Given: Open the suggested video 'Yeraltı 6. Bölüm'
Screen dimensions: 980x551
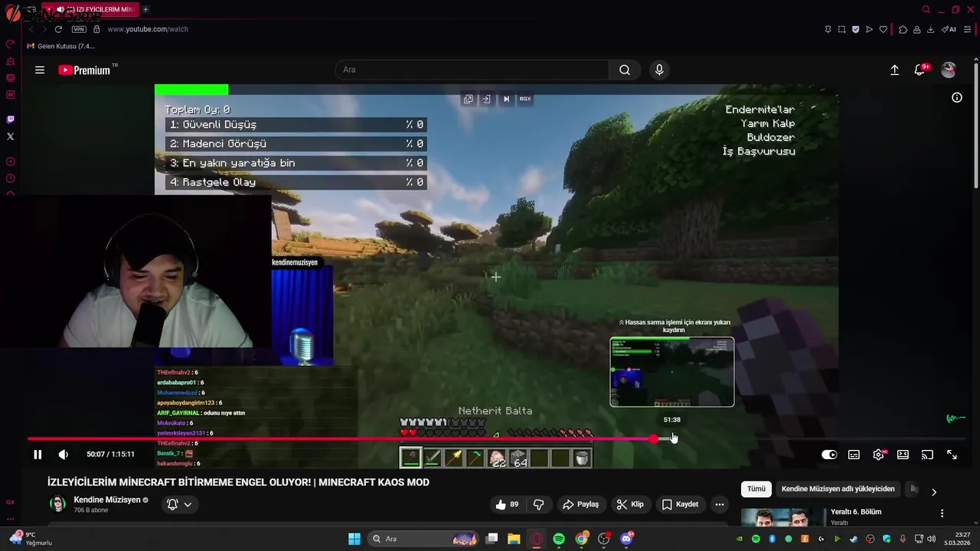Looking at the screenshot, I should (856, 512).
